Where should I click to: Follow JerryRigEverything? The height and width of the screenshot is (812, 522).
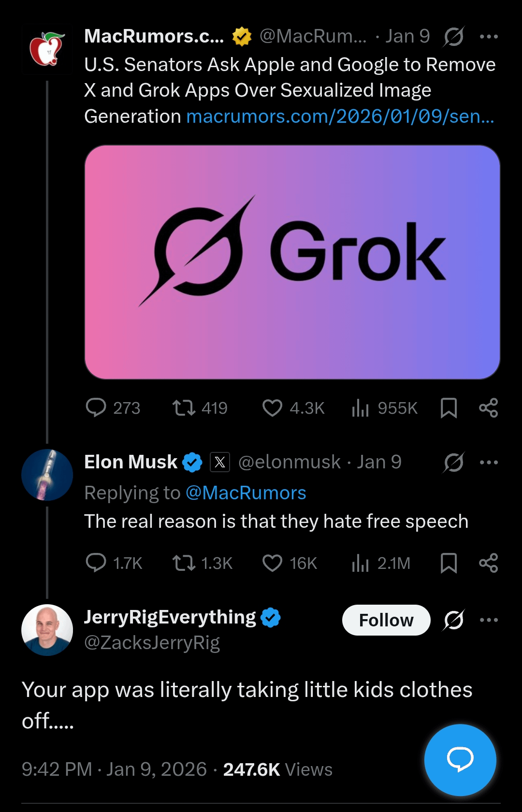point(386,620)
